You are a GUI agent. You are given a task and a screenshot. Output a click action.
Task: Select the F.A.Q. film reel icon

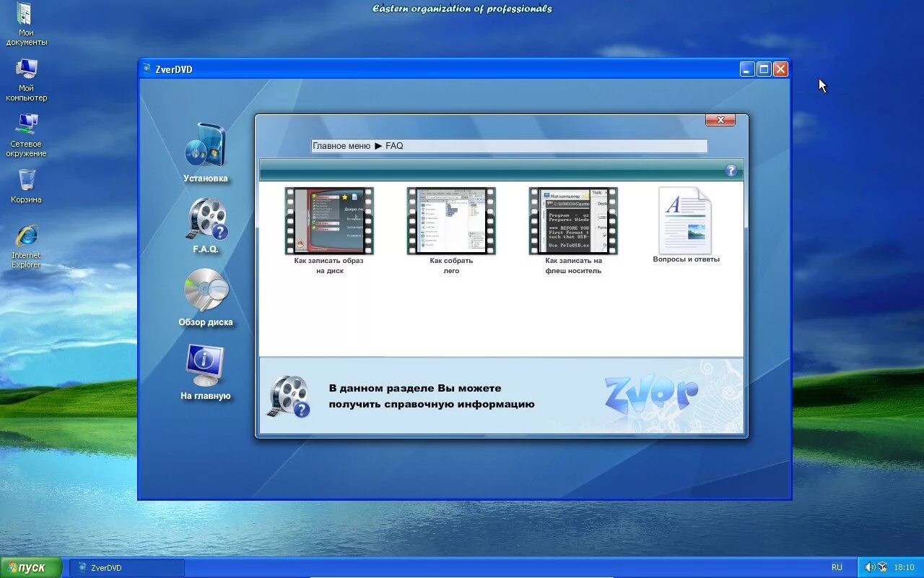click(x=207, y=219)
